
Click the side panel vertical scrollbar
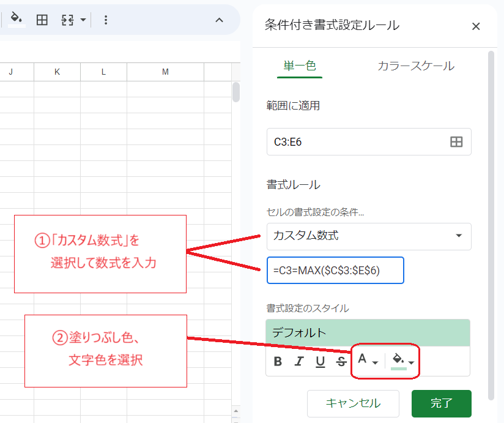point(491,225)
